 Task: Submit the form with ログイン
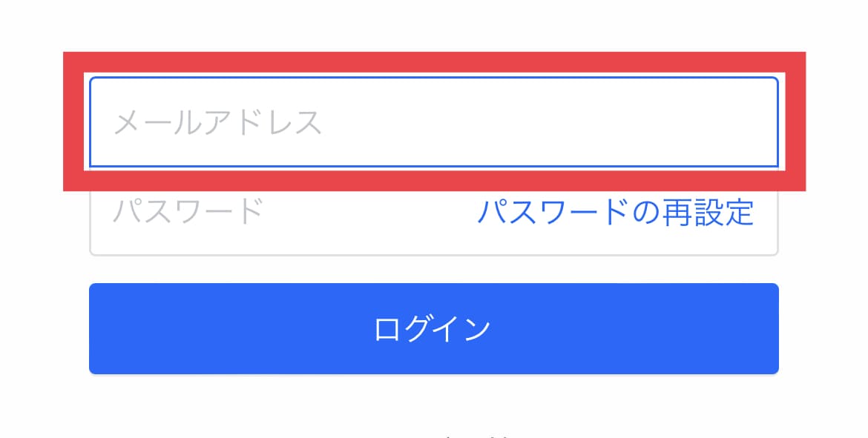coord(434,328)
